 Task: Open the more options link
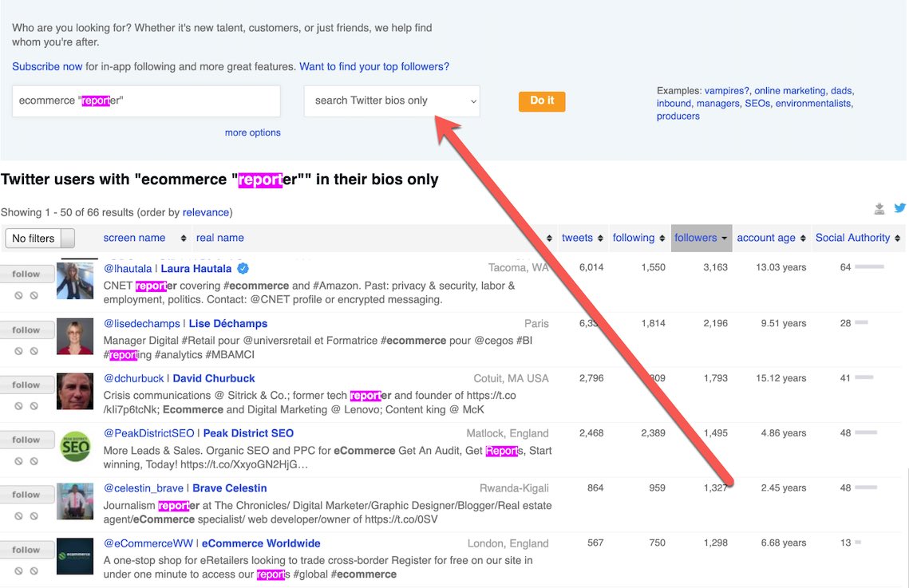click(x=252, y=132)
